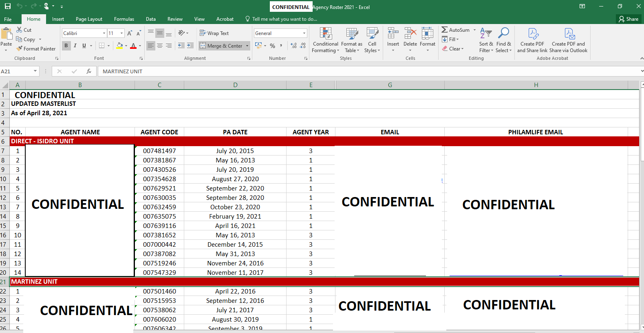Switch to the Insert tab

[x=58, y=19]
